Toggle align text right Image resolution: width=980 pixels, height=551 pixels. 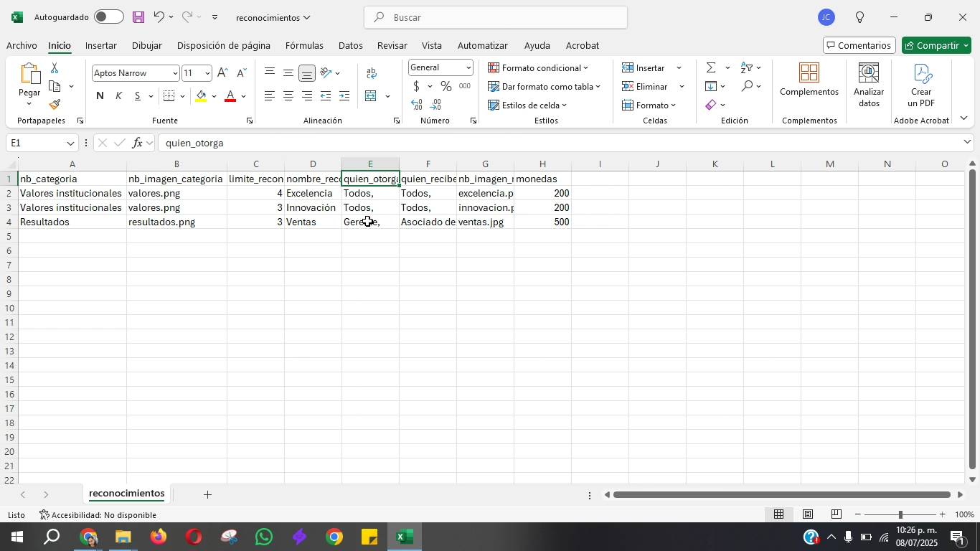[307, 96]
